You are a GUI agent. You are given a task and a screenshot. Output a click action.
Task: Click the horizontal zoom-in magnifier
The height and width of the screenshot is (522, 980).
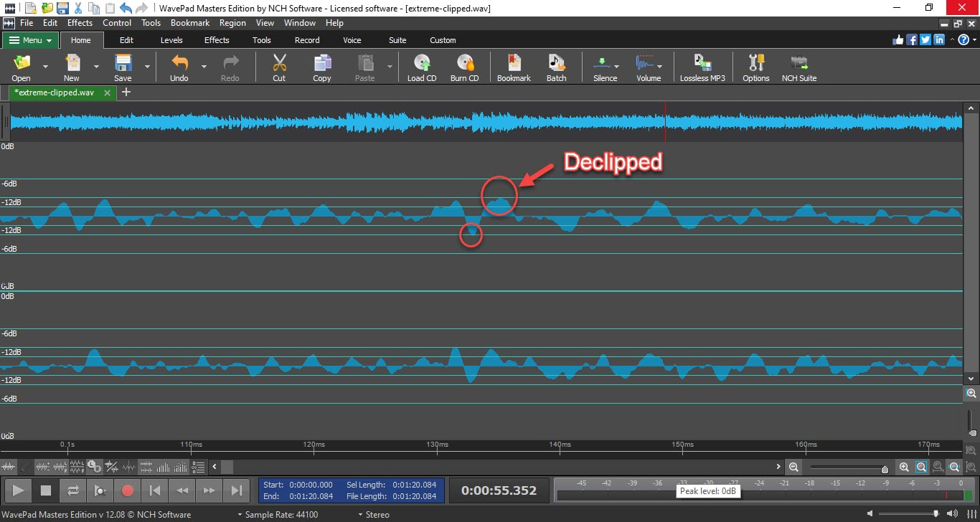904,467
